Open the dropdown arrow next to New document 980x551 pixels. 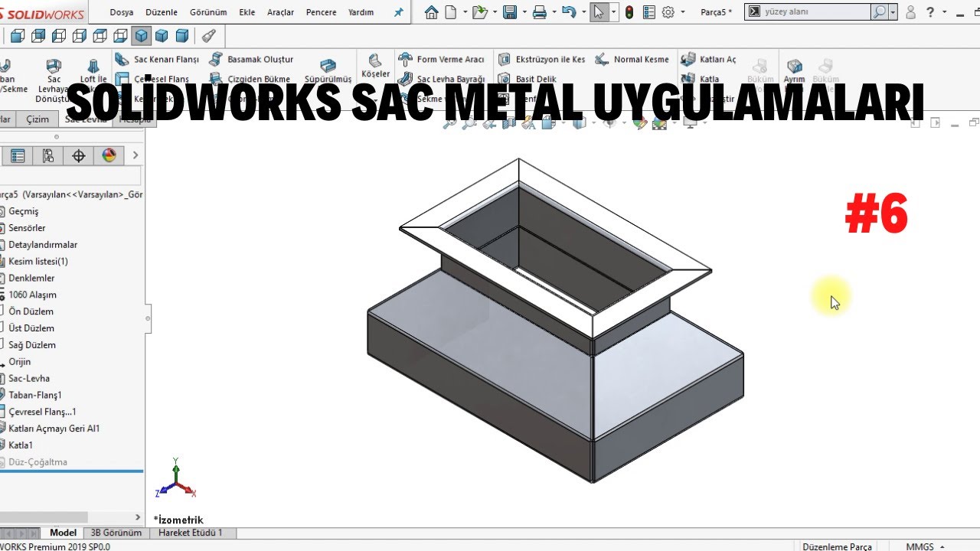464,12
